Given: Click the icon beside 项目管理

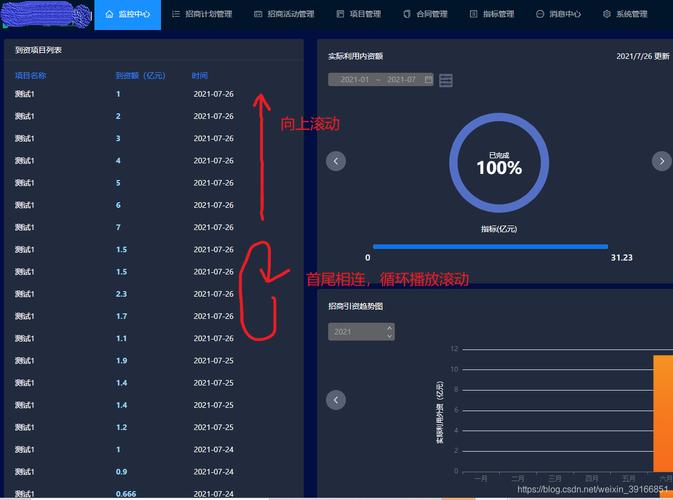Looking at the screenshot, I should (340, 14).
